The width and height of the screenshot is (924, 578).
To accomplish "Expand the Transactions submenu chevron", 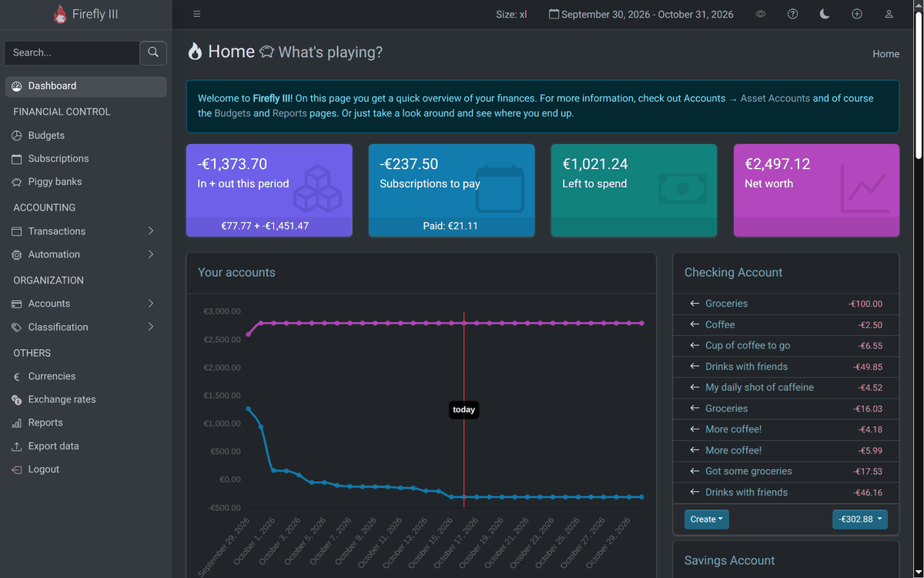I will [x=151, y=231].
